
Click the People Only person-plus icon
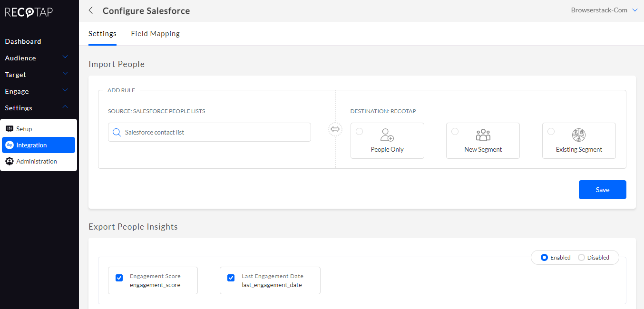click(387, 135)
